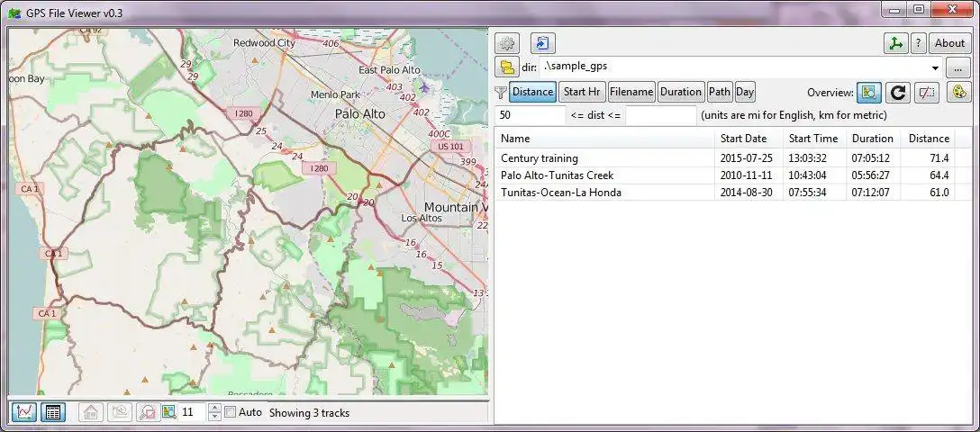Click the grayed track zoom icon beside home
The image size is (980, 432).
point(120,412)
